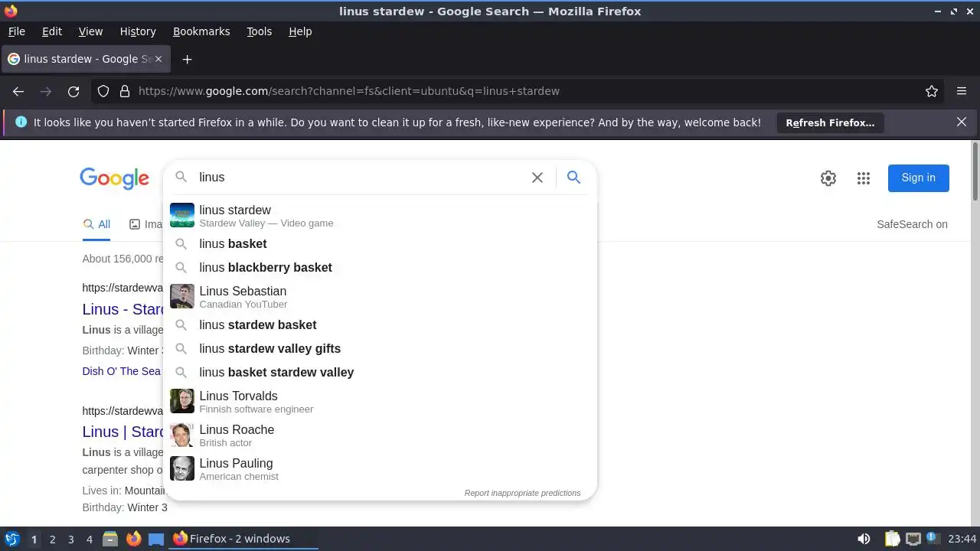This screenshot has width=980, height=551.
Task: Click the network tray icon
Action: [x=913, y=539]
